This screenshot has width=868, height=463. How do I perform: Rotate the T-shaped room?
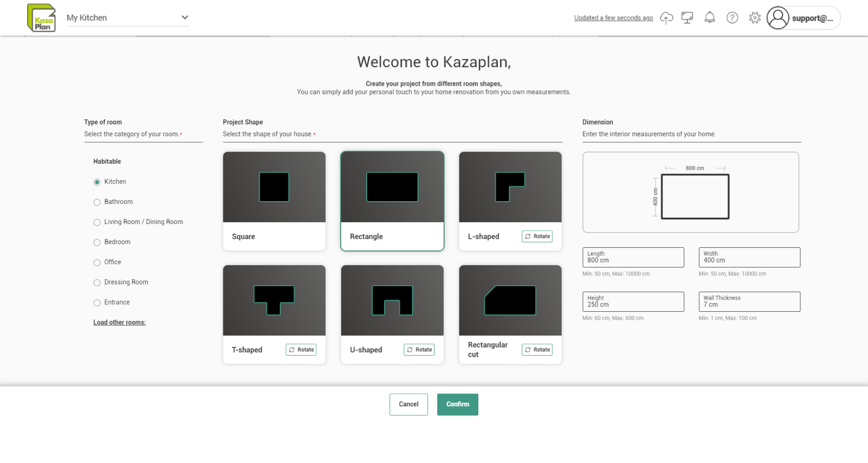(301, 350)
